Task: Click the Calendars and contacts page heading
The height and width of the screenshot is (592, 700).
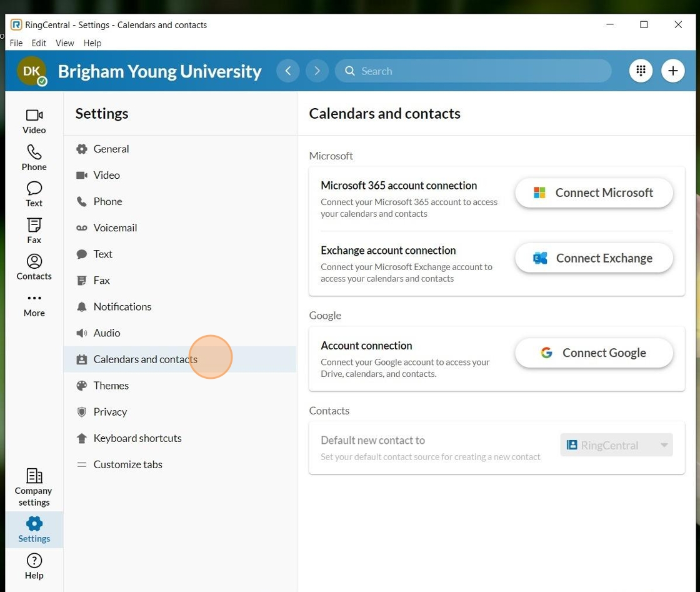Action: click(384, 113)
